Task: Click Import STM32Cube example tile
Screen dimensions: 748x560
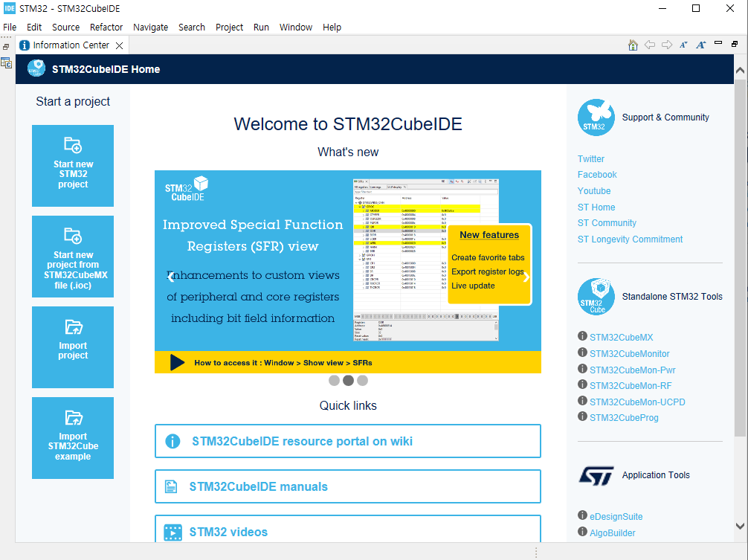Action: [x=73, y=438]
